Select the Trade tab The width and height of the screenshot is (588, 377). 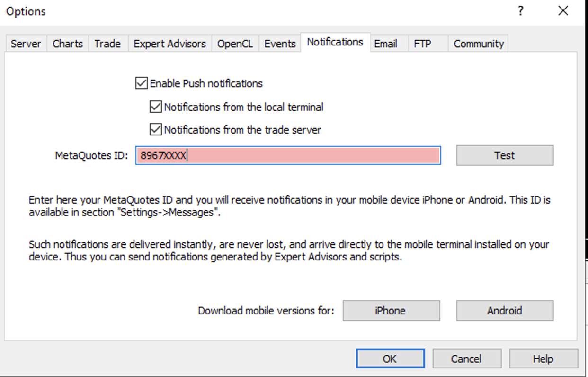(x=107, y=44)
